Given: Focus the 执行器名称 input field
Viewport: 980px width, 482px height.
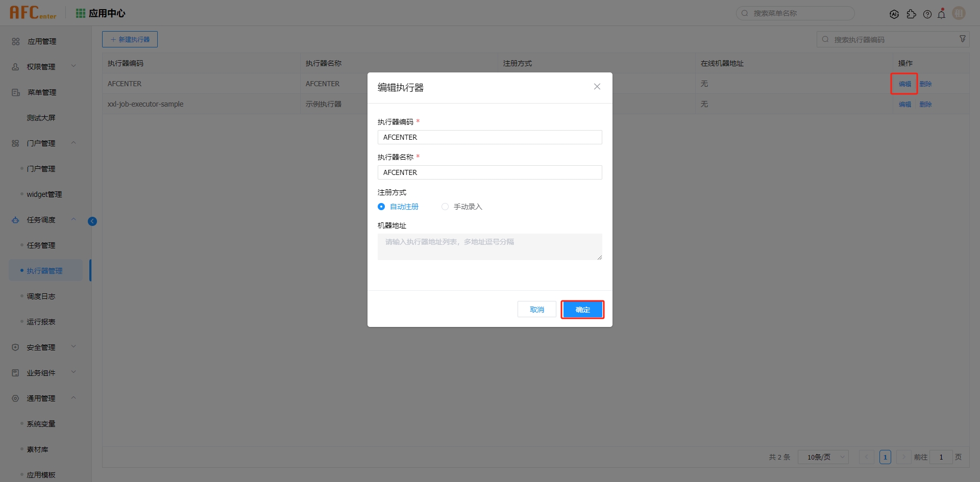Looking at the screenshot, I should (490, 172).
